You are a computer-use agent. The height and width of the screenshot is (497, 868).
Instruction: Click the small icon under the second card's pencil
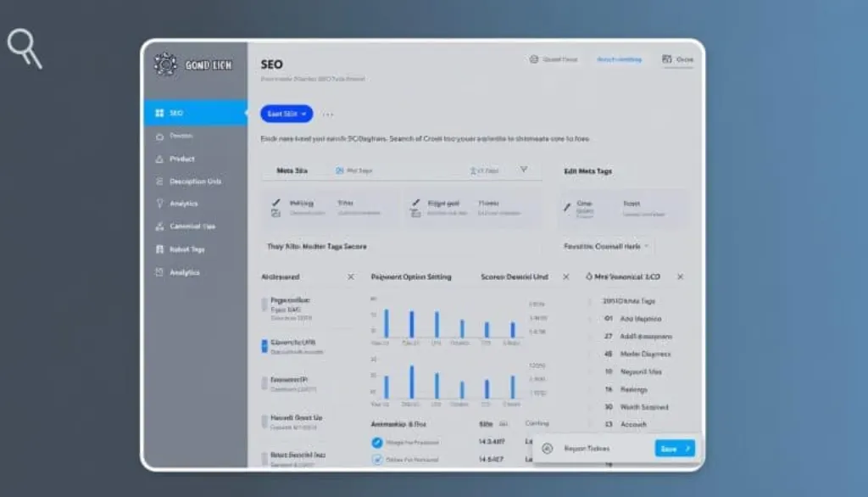pos(415,214)
